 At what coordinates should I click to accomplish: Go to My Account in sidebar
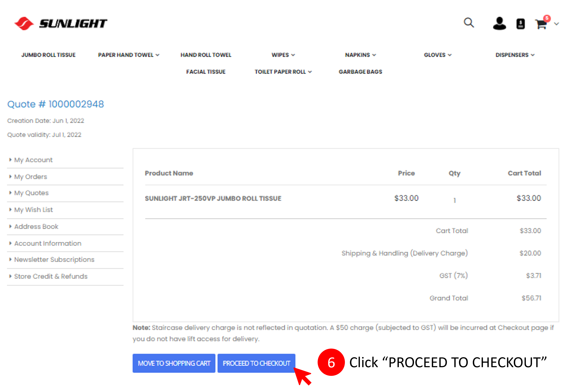click(x=33, y=160)
